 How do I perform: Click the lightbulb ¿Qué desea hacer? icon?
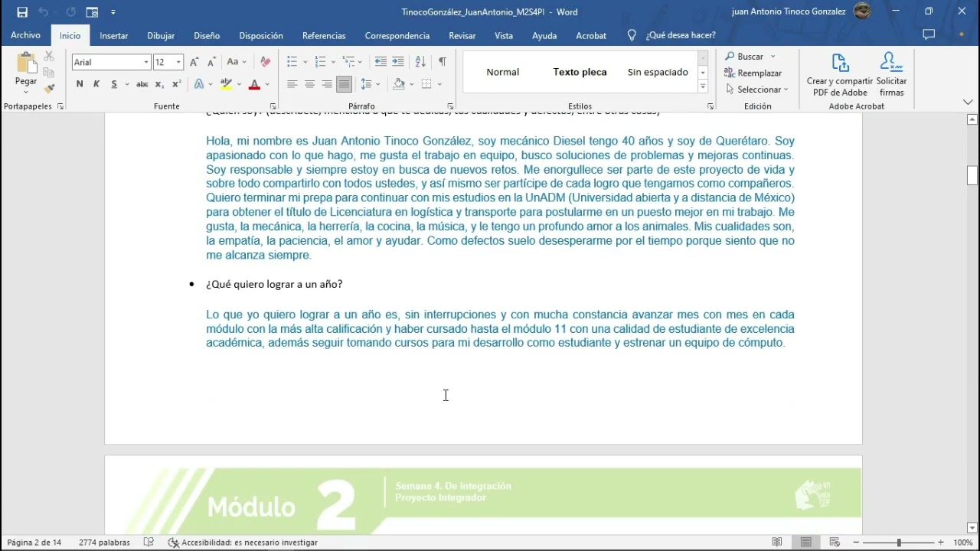click(x=632, y=35)
